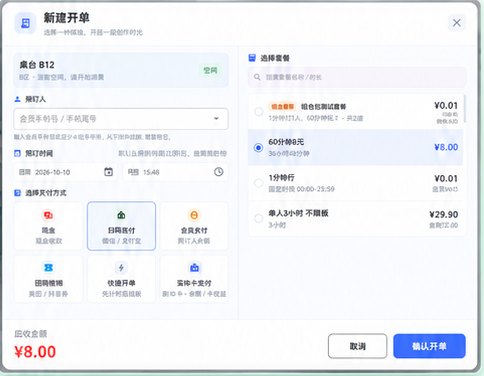Viewport: 484px width, 376px height.
Task: Click the 取消 button
Action: click(x=357, y=346)
